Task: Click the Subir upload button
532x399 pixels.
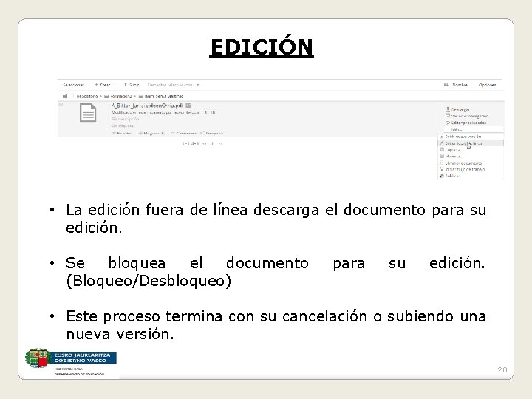Action: tap(132, 85)
